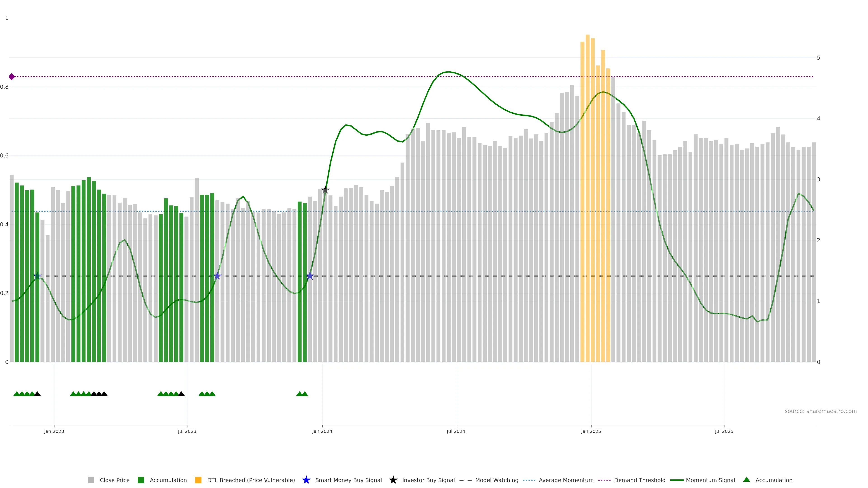Screen dimensions: 868x488
Task: Click the purple Demand Threshold diamond marker
Action: click(x=12, y=77)
